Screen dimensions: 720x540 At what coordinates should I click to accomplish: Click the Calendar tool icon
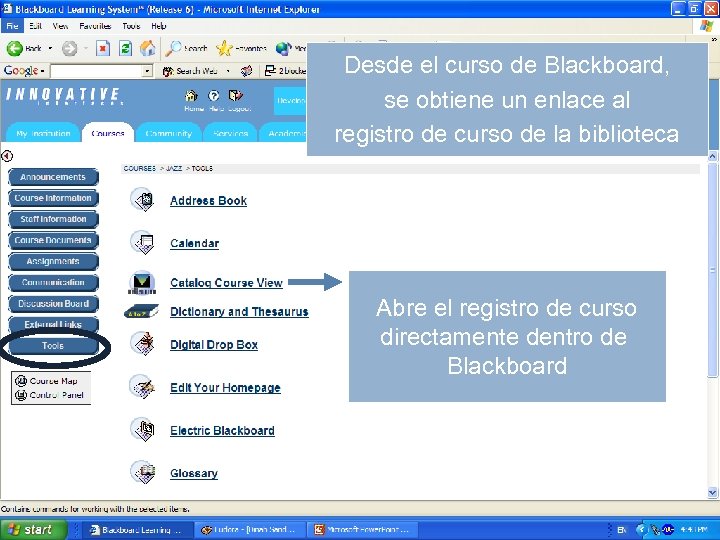143,242
